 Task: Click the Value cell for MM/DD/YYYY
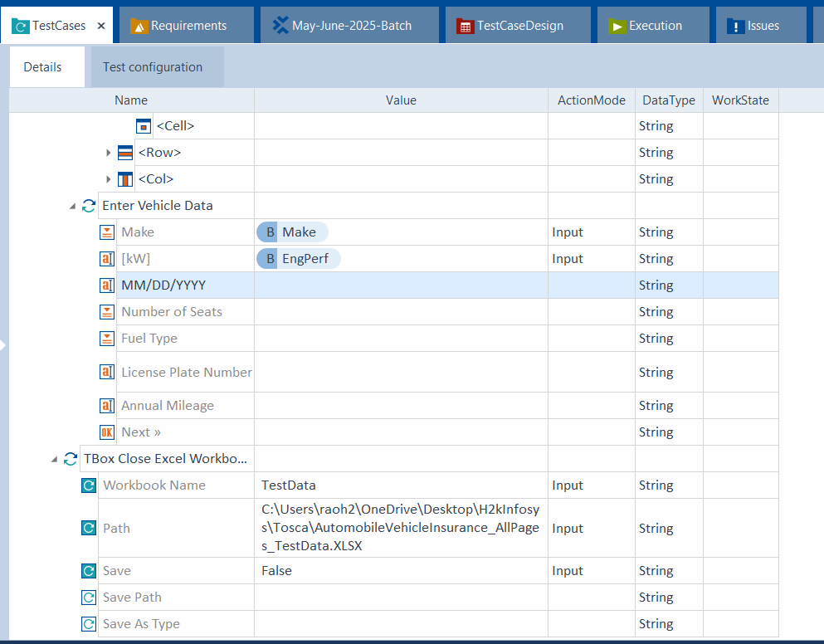401,285
